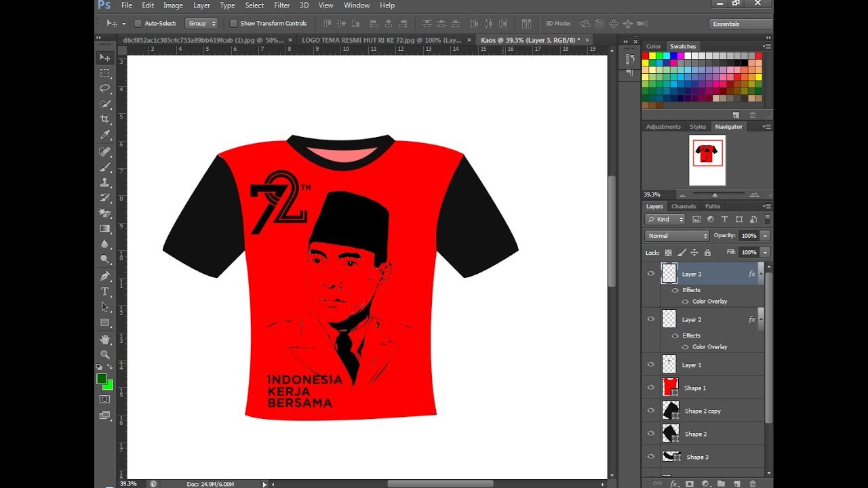Image resolution: width=868 pixels, height=488 pixels.
Task: Select the Eraser tool
Action: coord(104,213)
